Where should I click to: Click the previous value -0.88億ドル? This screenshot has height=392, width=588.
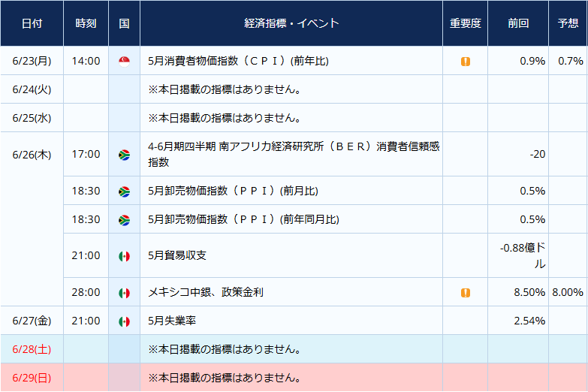(x=523, y=256)
